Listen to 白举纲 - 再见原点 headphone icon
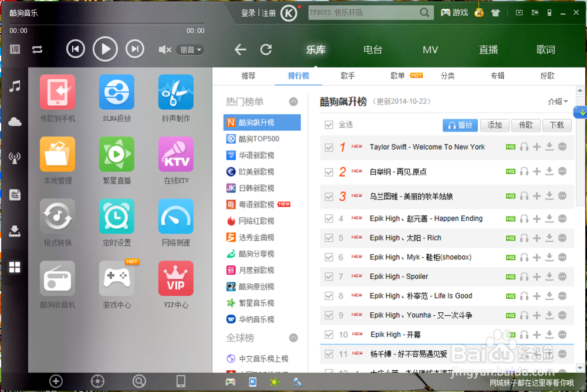 (x=524, y=171)
